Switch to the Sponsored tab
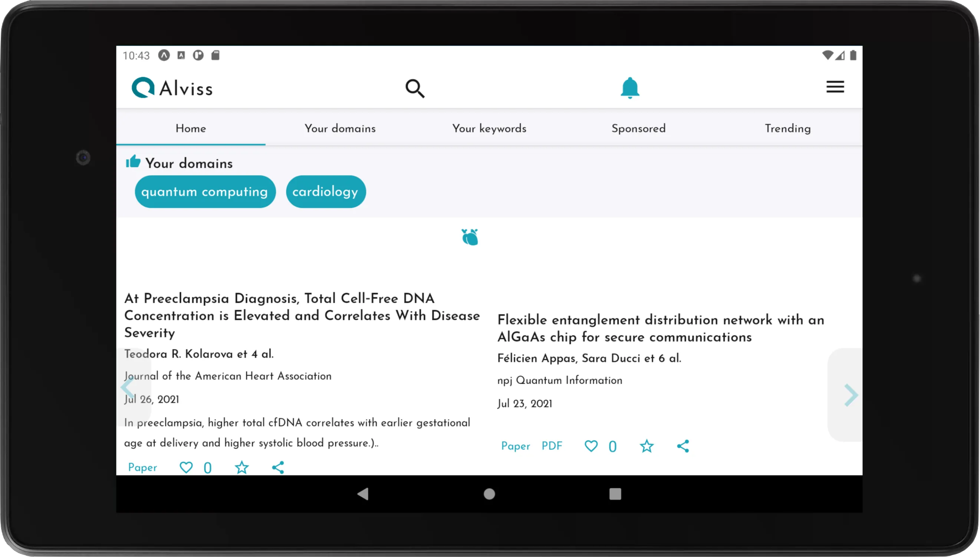The height and width of the screenshot is (557, 980). click(x=639, y=129)
